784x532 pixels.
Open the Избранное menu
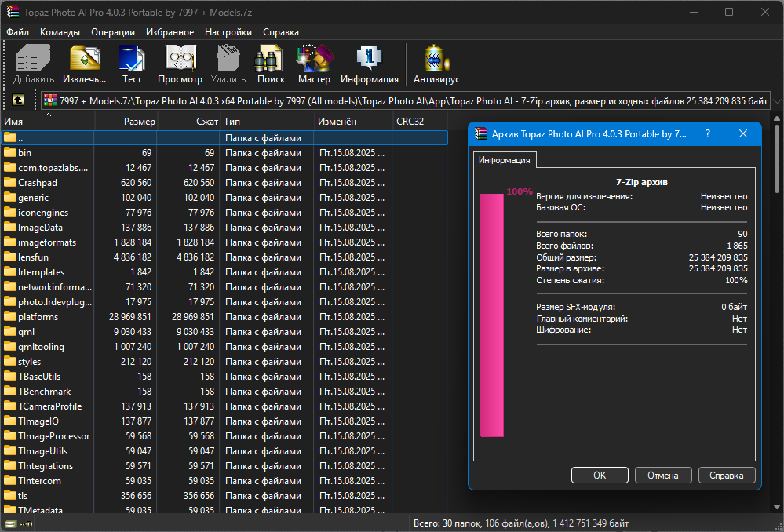(170, 32)
